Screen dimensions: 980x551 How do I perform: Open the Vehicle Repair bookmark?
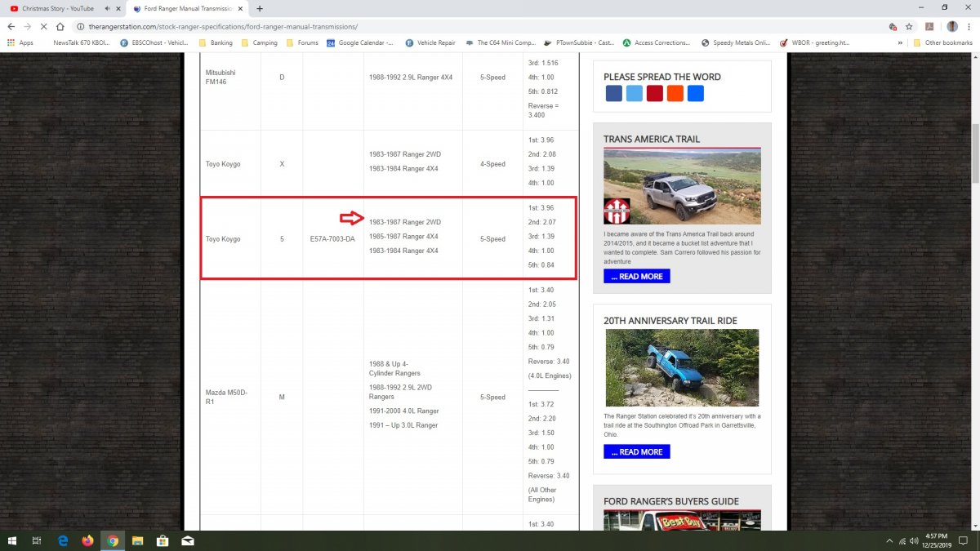(430, 42)
